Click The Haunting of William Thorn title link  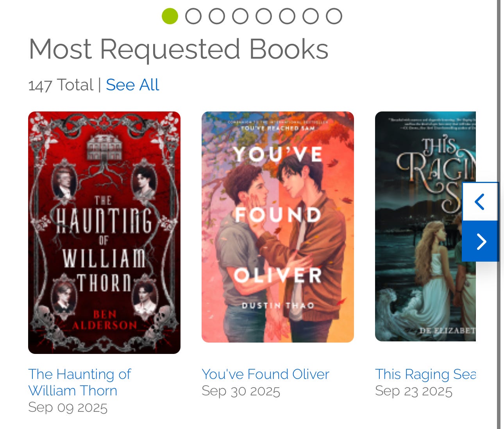coord(80,382)
